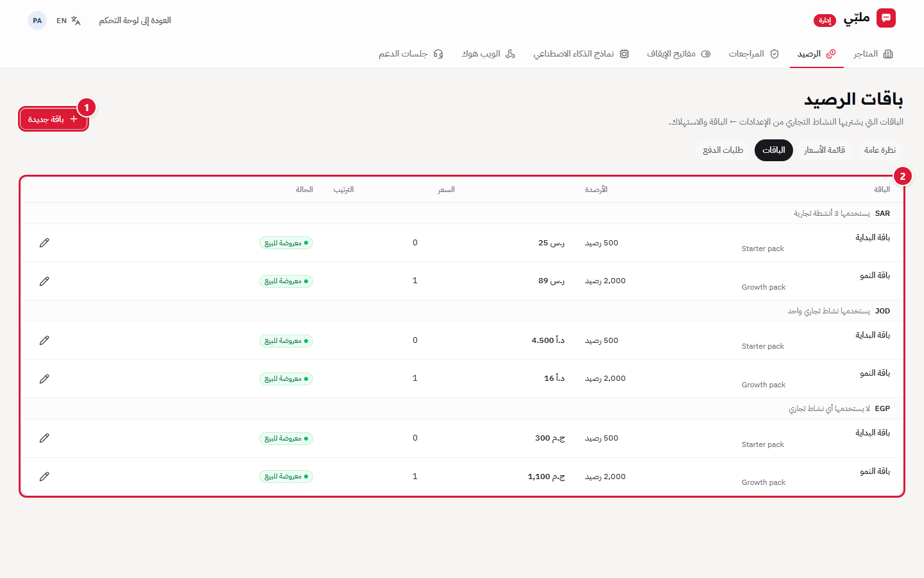Viewport: 924px width, 578px height.
Task: Follow the العودة إلى لوحة التحكم link
Action: pyautogui.click(x=135, y=21)
